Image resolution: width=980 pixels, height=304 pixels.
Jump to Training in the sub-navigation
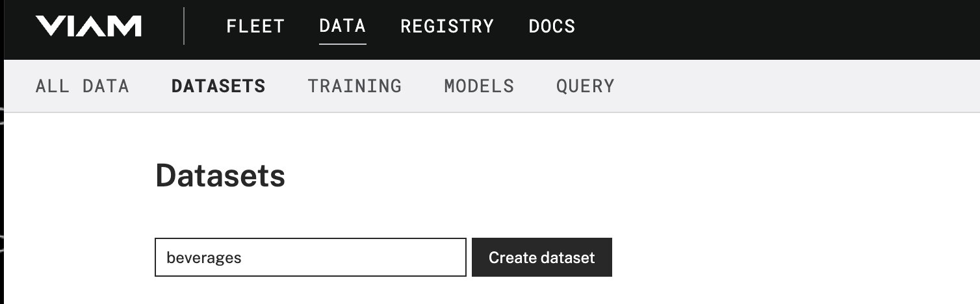tap(355, 86)
